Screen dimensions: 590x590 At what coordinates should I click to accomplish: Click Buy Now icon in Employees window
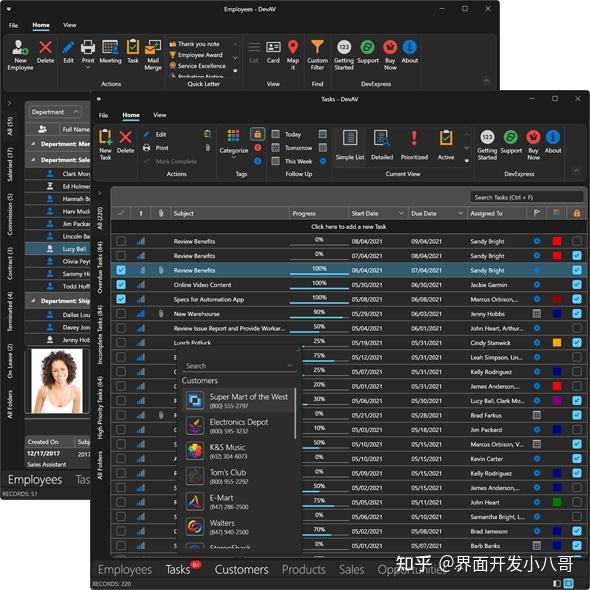(x=390, y=47)
